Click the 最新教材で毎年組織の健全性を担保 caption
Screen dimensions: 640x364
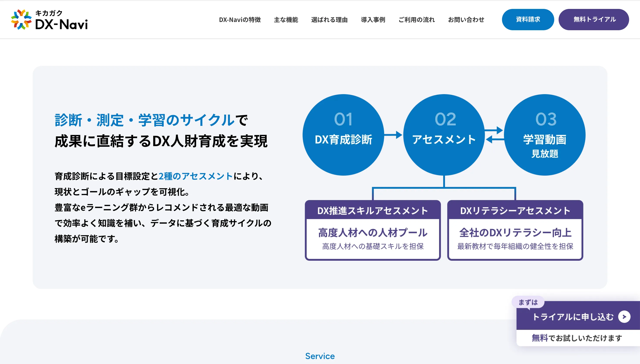click(x=515, y=246)
